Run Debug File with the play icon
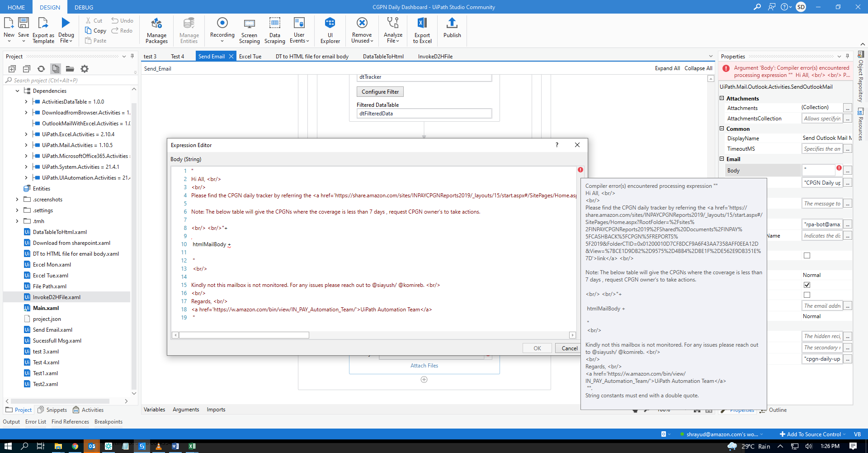 (x=66, y=23)
